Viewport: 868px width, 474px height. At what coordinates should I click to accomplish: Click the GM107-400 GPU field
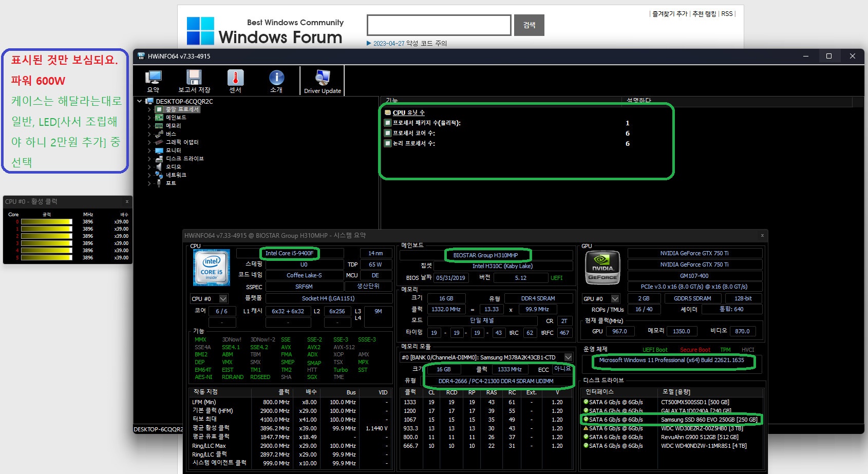click(x=694, y=276)
